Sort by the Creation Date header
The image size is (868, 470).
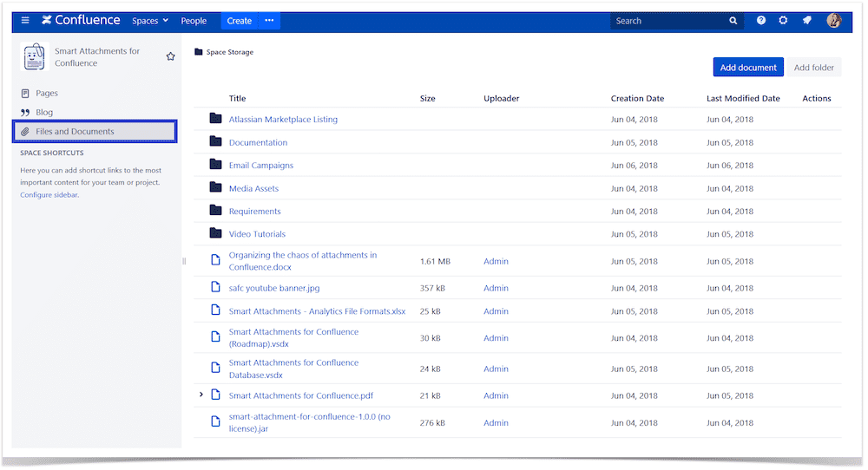(x=637, y=99)
